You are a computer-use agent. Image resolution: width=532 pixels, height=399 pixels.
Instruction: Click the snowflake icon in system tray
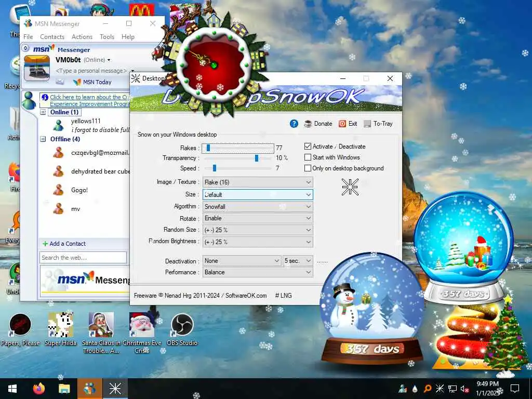click(440, 389)
